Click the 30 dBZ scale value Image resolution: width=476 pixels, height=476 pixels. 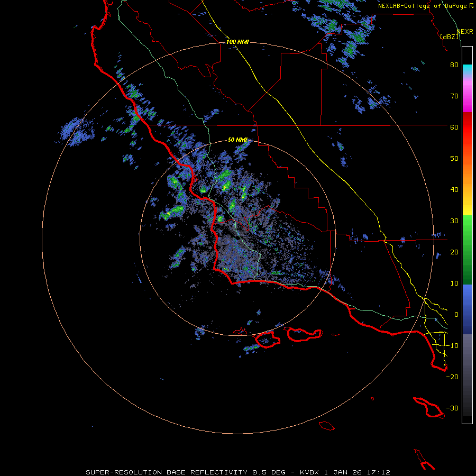pyautogui.click(x=454, y=221)
